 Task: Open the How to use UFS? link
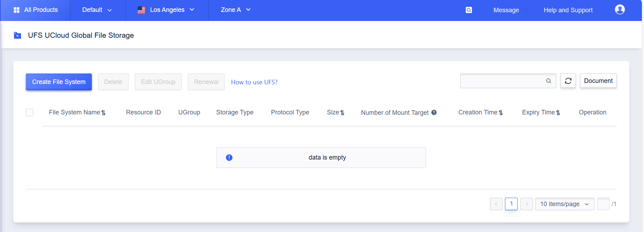pyautogui.click(x=254, y=82)
